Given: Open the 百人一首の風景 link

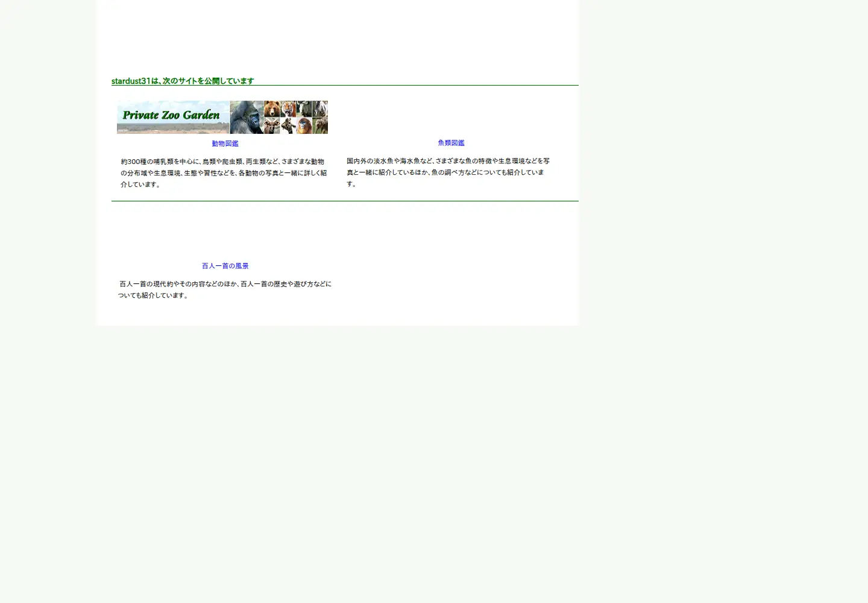Looking at the screenshot, I should point(225,266).
